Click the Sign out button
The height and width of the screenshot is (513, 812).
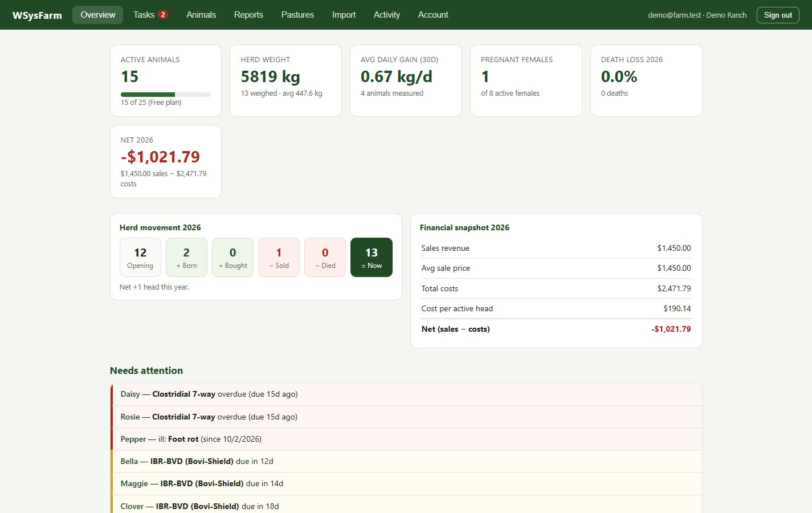tap(778, 15)
